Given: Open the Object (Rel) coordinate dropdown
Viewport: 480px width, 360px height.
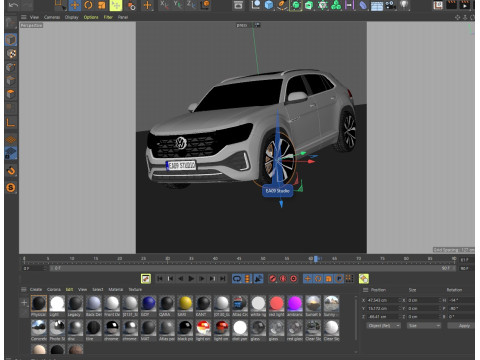Looking at the screenshot, I should point(384,326).
